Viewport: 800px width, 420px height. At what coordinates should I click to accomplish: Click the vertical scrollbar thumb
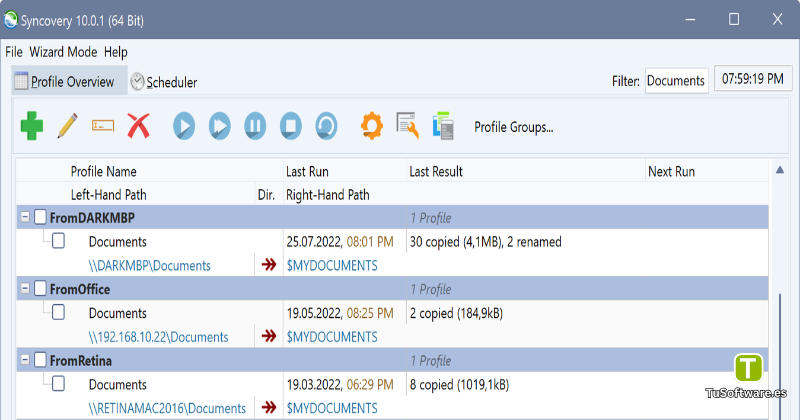click(780, 356)
